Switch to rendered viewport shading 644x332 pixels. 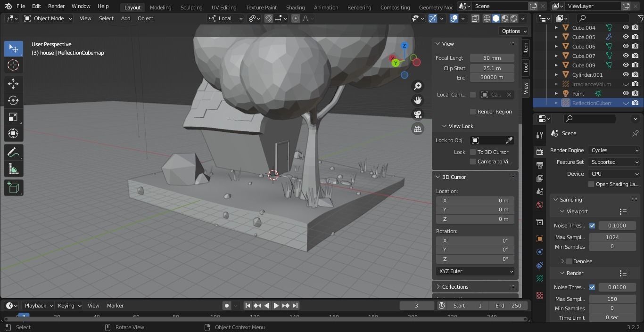pyautogui.click(x=514, y=18)
